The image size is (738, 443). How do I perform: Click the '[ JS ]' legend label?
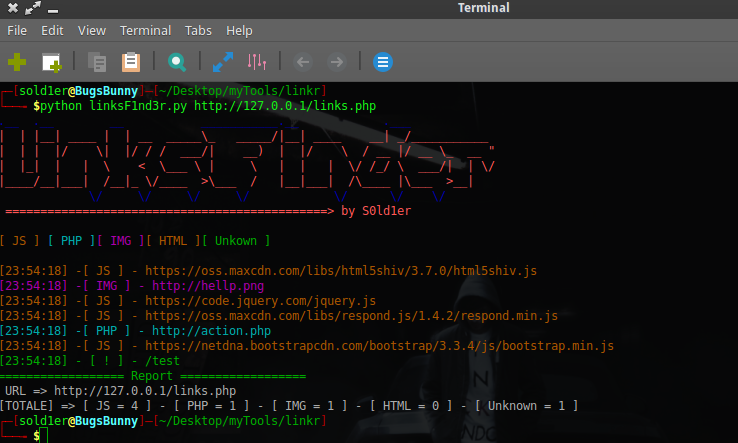pos(19,241)
